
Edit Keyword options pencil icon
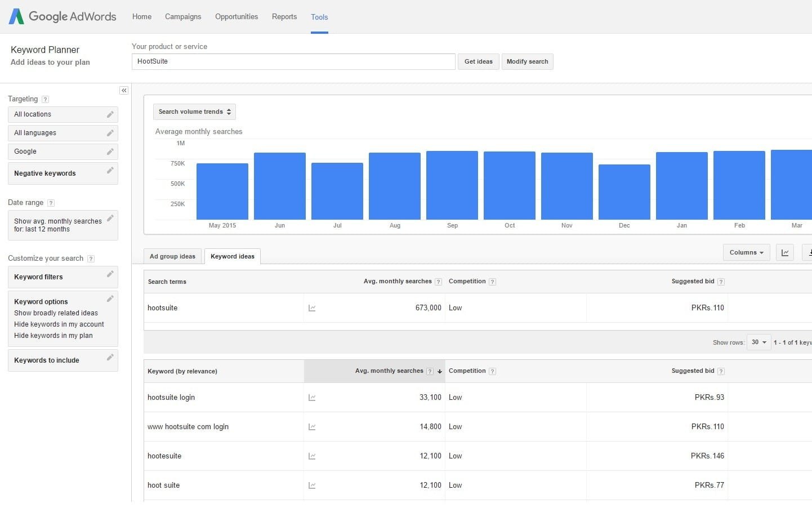coord(110,298)
